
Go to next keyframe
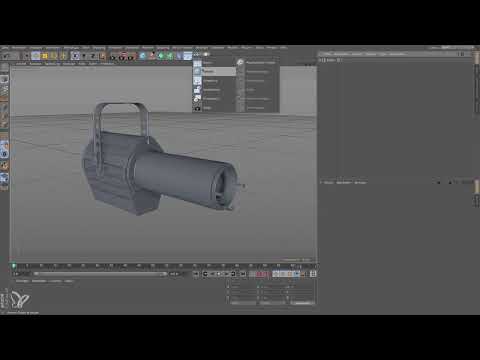coord(233,274)
